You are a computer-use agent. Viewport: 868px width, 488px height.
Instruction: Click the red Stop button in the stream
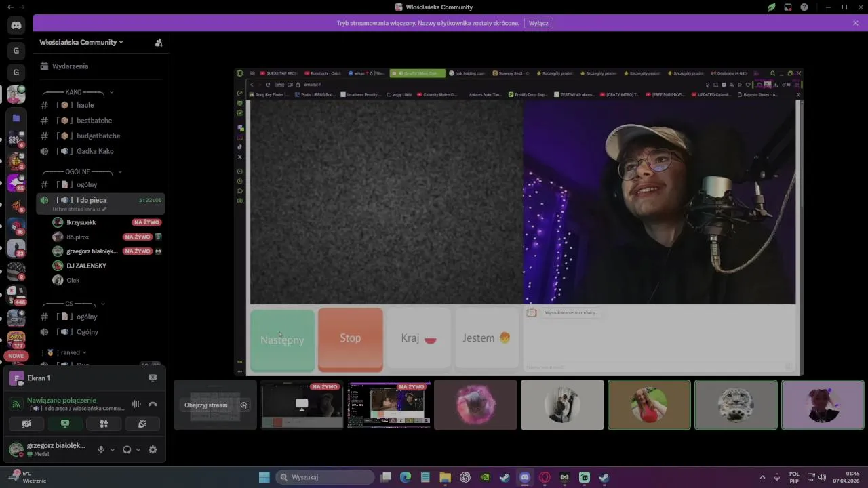351,339
